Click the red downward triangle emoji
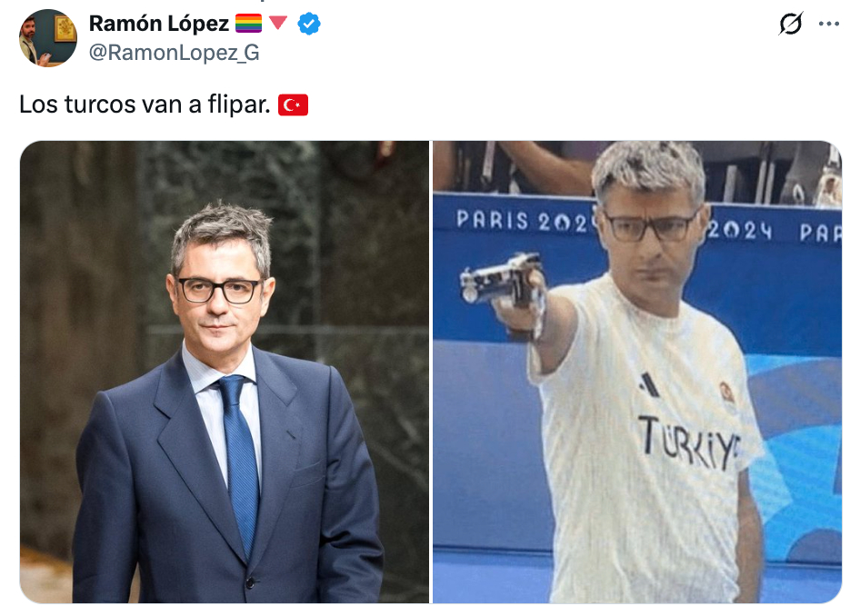860x616 pixels. [278, 23]
